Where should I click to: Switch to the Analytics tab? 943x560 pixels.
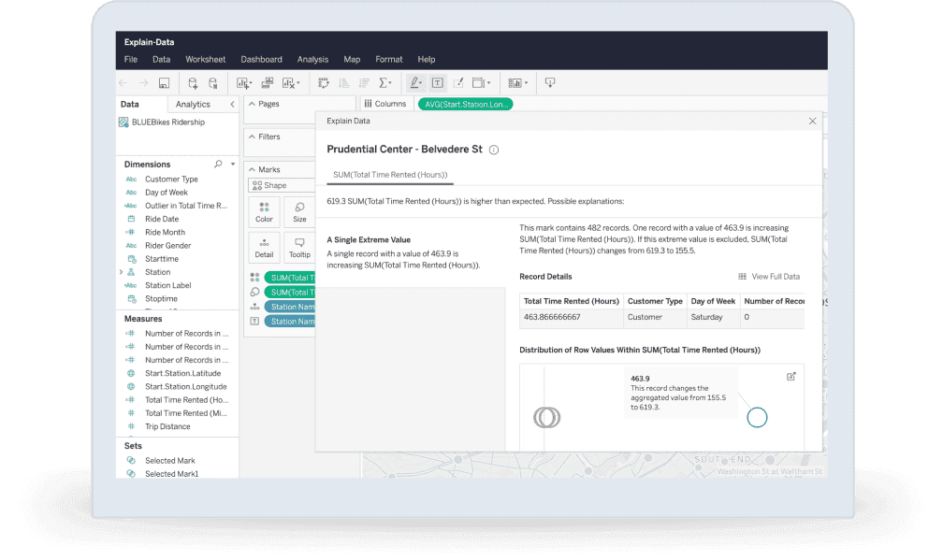click(193, 105)
